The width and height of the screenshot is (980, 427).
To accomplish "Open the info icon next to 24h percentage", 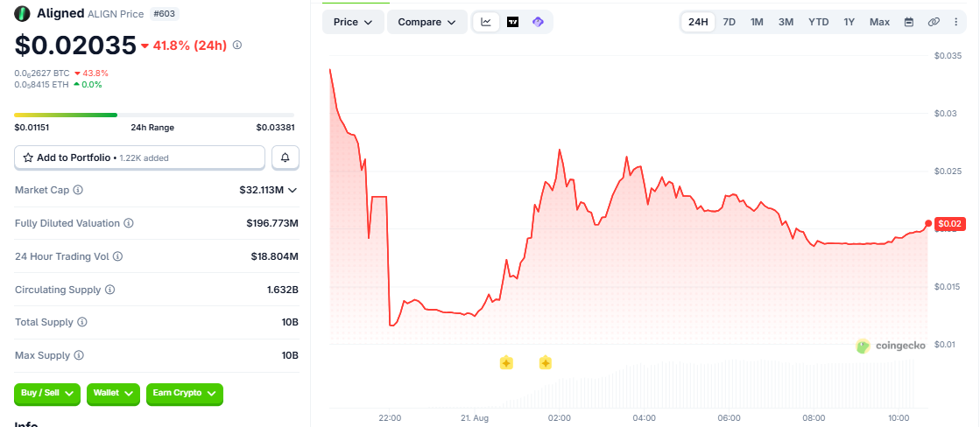I will pos(237,45).
